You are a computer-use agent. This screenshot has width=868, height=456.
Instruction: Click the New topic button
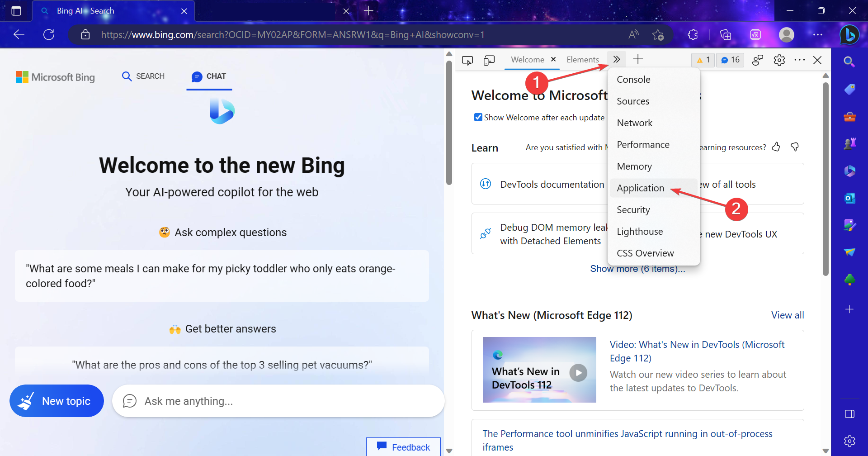pos(57,401)
